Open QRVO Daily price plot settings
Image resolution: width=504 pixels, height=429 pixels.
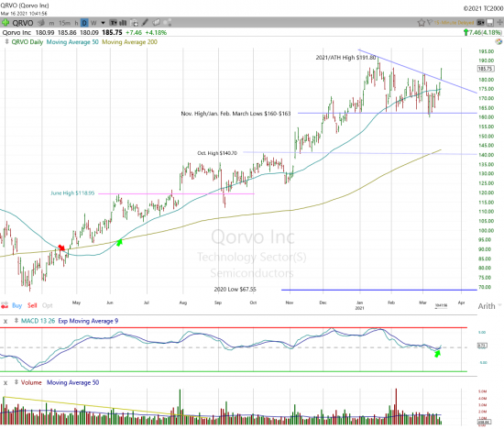coord(27,42)
